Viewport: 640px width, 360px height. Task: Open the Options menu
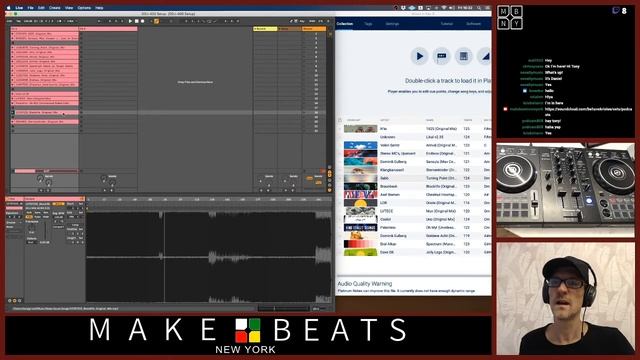tap(84, 8)
